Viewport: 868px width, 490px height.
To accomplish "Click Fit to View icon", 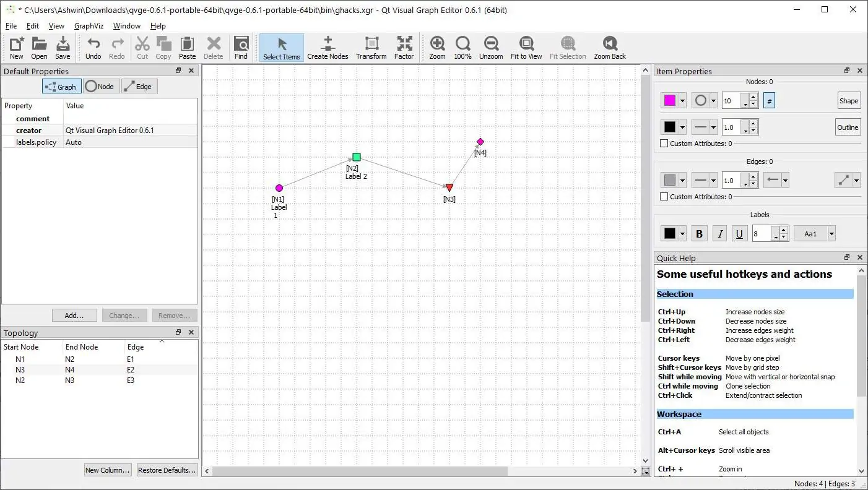I will pos(526,48).
